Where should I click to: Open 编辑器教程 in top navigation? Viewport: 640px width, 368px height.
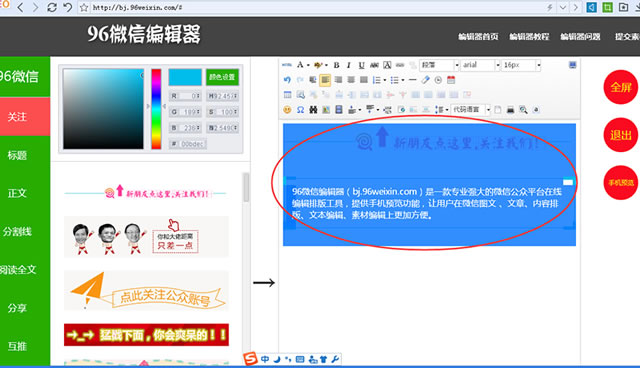[x=529, y=37]
